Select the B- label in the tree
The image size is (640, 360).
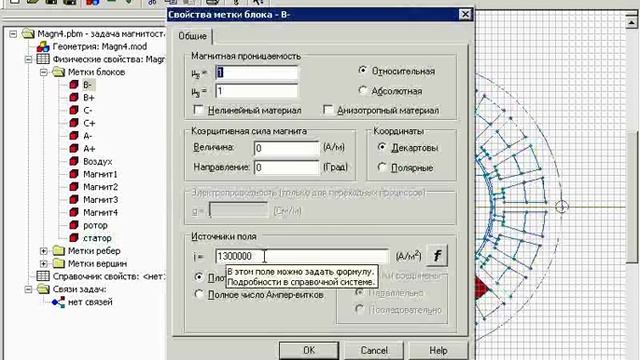coord(87,84)
